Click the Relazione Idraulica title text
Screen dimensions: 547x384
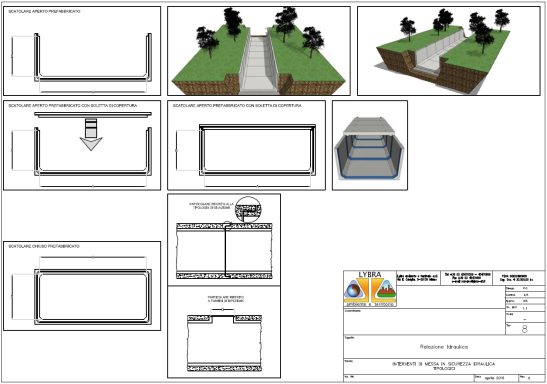(444, 347)
